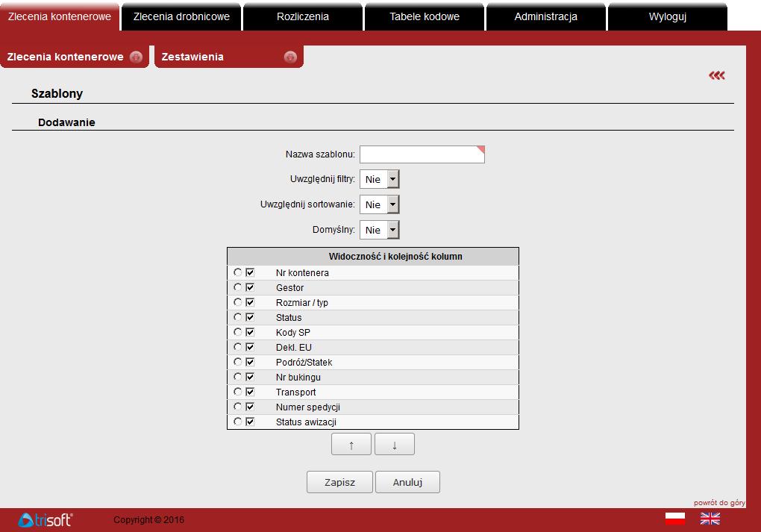761x532 pixels.
Task: Focus the Nazwa szablonu input field
Action: click(422, 154)
